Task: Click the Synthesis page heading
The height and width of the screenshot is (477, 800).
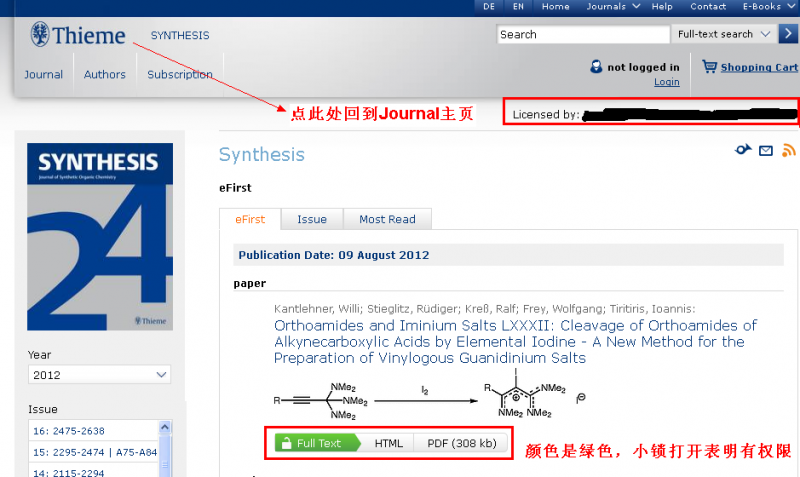Action: pos(262,155)
